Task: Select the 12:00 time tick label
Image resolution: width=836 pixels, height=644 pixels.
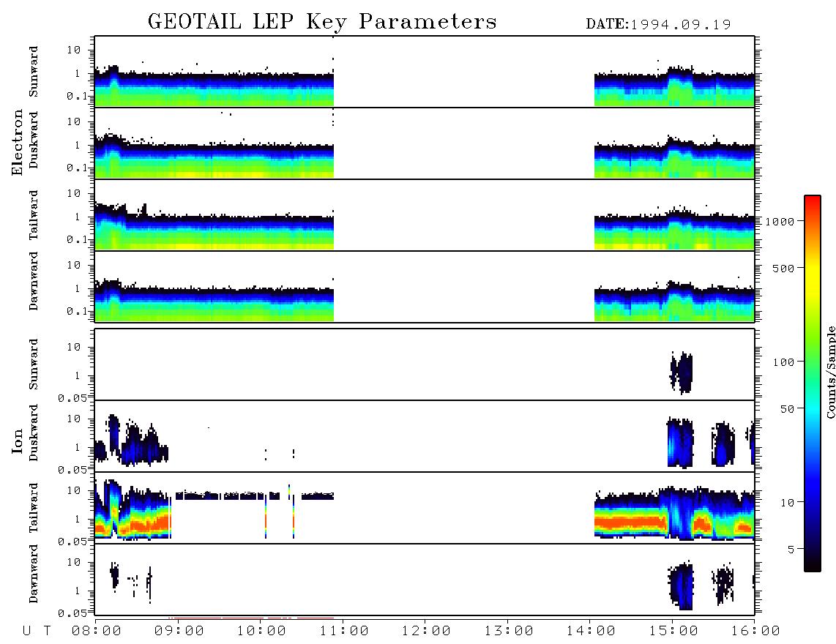Action: (426, 632)
